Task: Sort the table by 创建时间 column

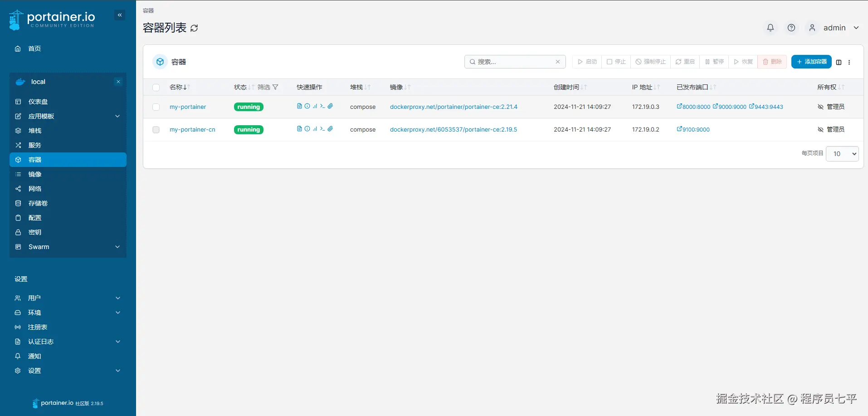Action: point(570,87)
